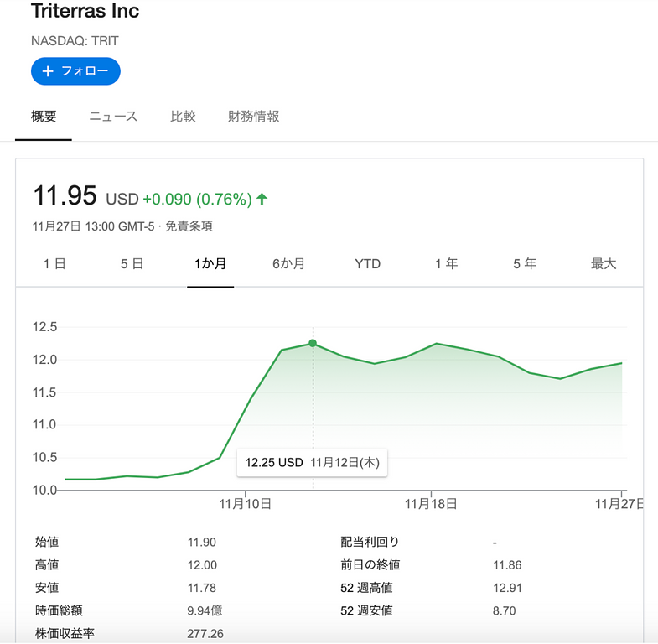Screen dimensions: 658x644
Task: Click the green up arrow price indicator
Action: click(262, 200)
